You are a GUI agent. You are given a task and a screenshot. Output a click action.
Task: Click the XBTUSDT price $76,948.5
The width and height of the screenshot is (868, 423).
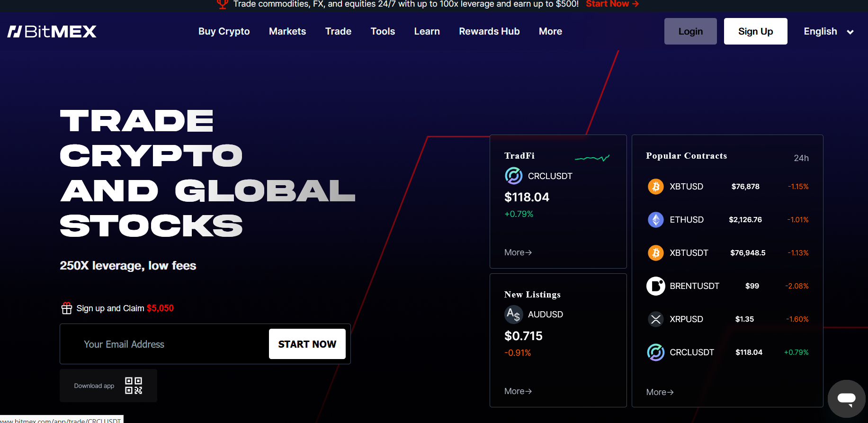coord(748,253)
